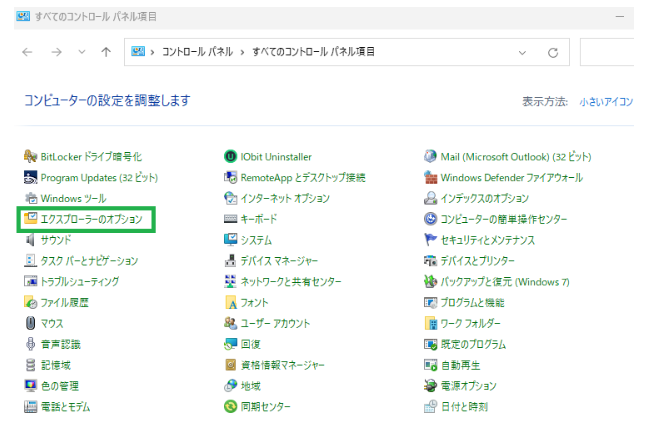Expand chevron after address bar computer icon
The image size is (651, 433).
point(152,52)
